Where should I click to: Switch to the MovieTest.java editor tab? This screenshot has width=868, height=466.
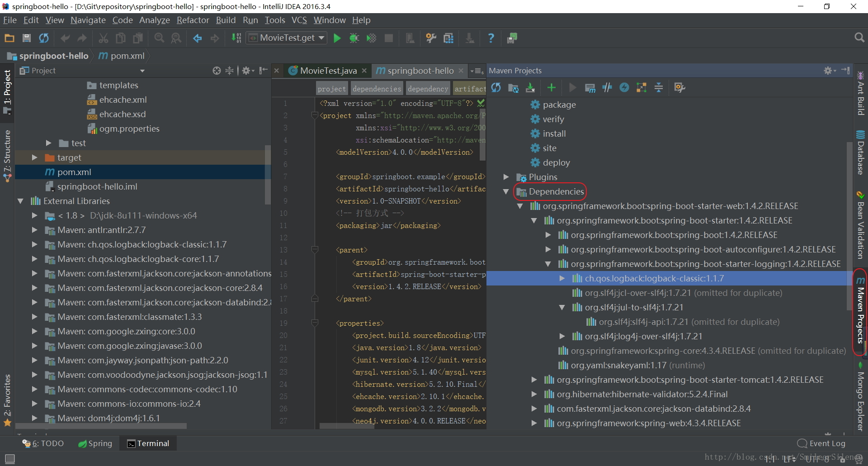tap(328, 71)
